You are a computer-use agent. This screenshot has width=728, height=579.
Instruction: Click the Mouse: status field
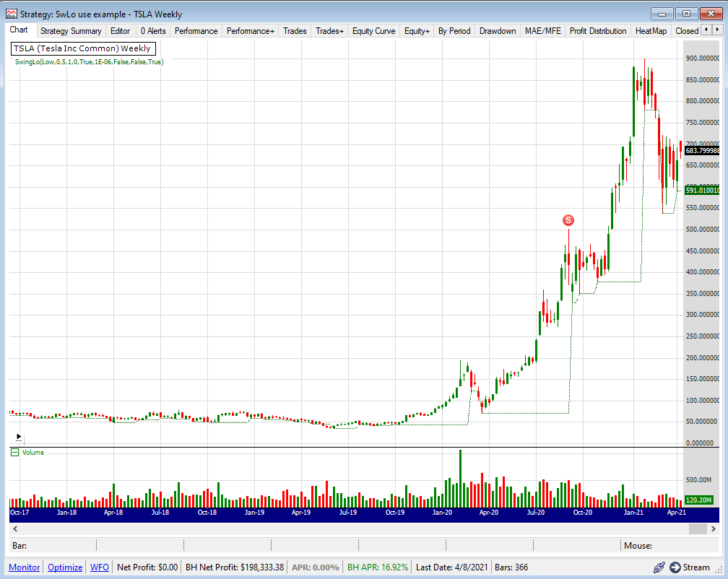pyautogui.click(x=669, y=546)
